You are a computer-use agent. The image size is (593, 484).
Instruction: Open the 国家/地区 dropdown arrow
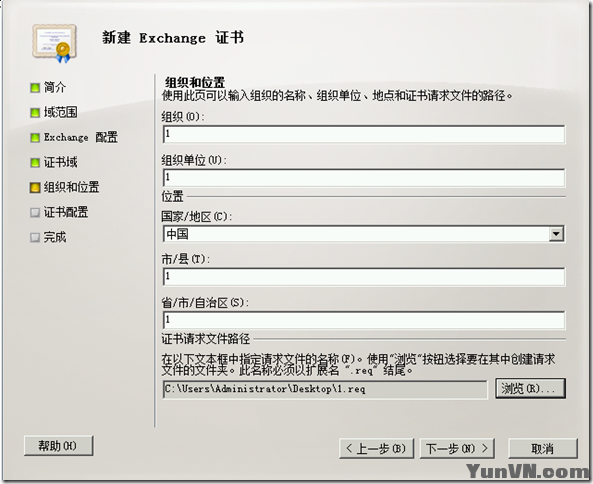point(556,234)
